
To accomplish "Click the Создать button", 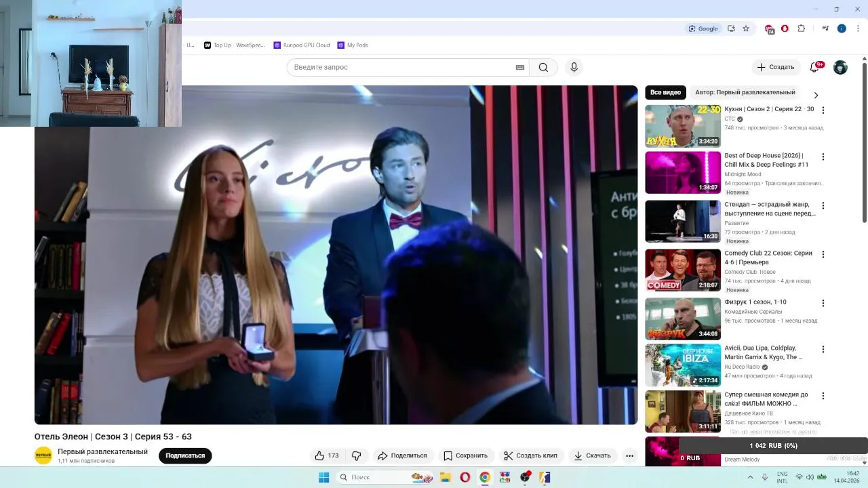I will [x=775, y=67].
